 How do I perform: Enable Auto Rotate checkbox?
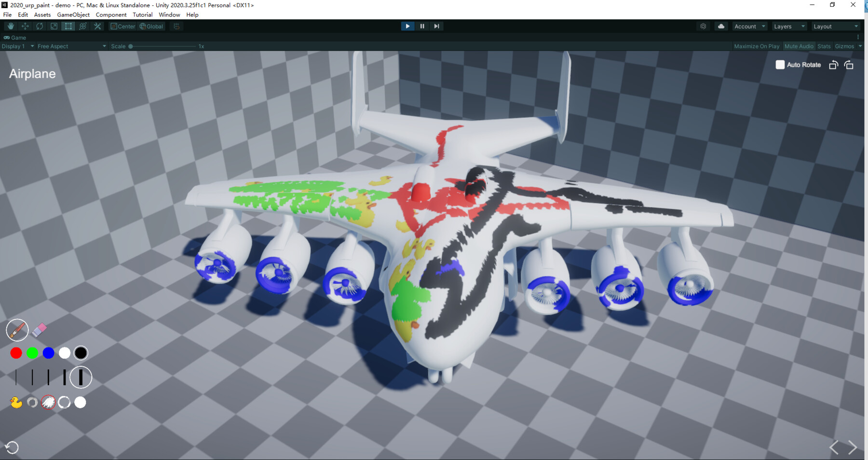click(780, 64)
